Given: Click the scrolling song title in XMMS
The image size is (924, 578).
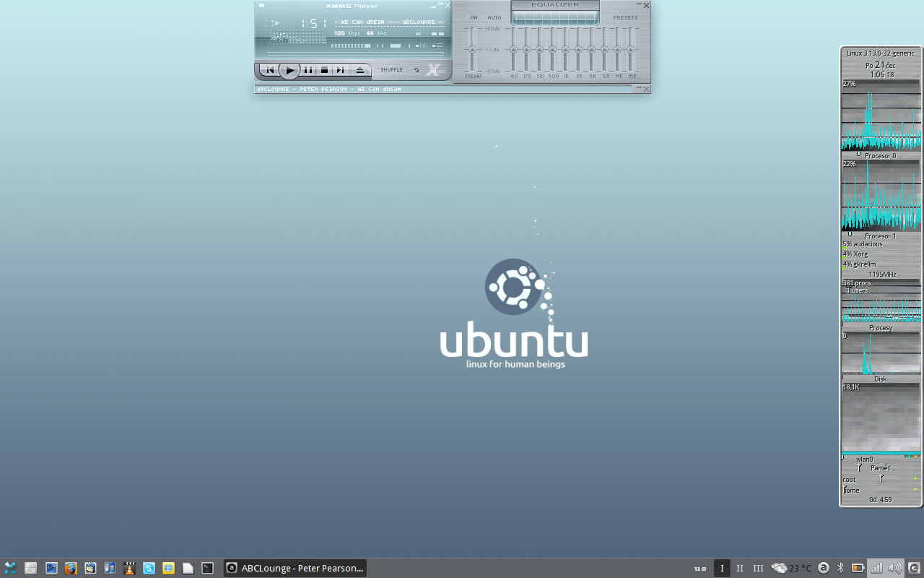Looking at the screenshot, I should [x=389, y=22].
